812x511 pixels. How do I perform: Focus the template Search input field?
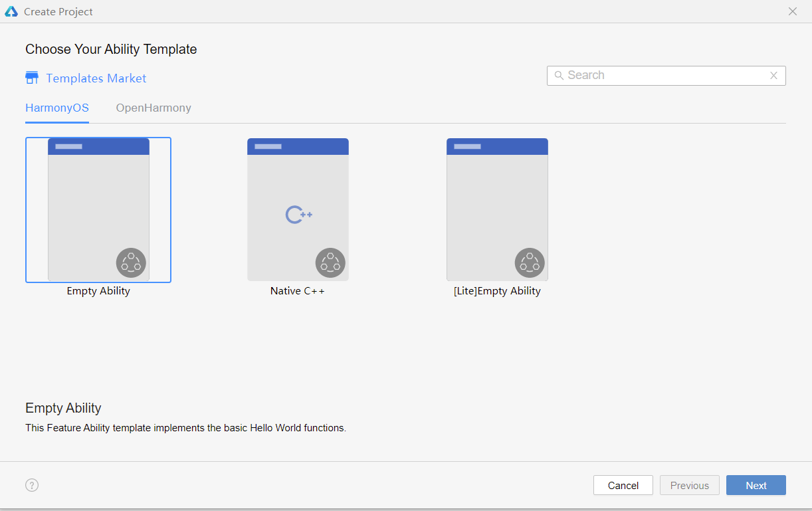(666, 76)
